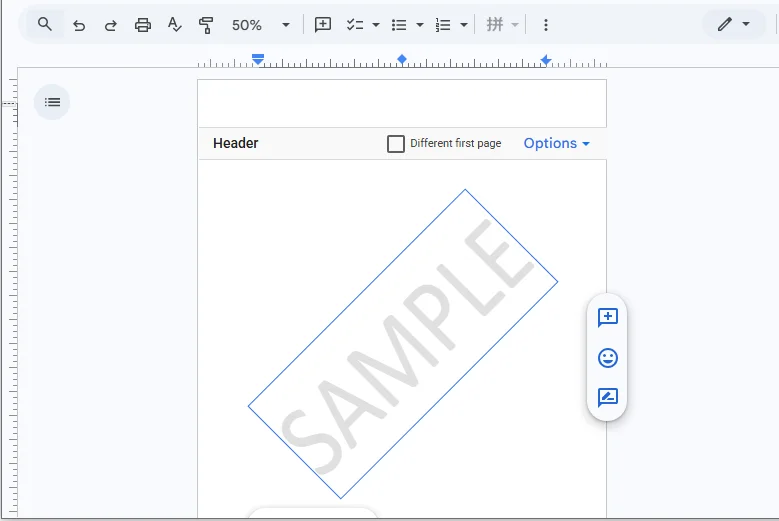Open the three-dot more options menu
This screenshot has height=521, width=779.
545,25
